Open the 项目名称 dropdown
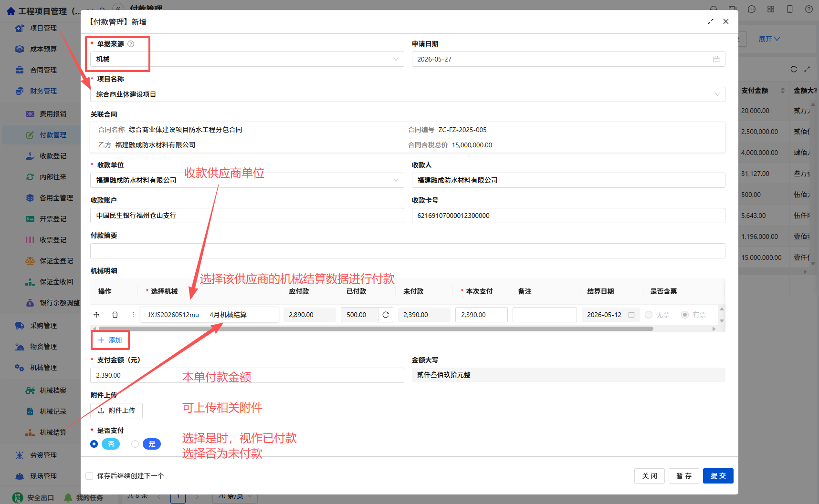This screenshot has height=504, width=819. click(408, 94)
